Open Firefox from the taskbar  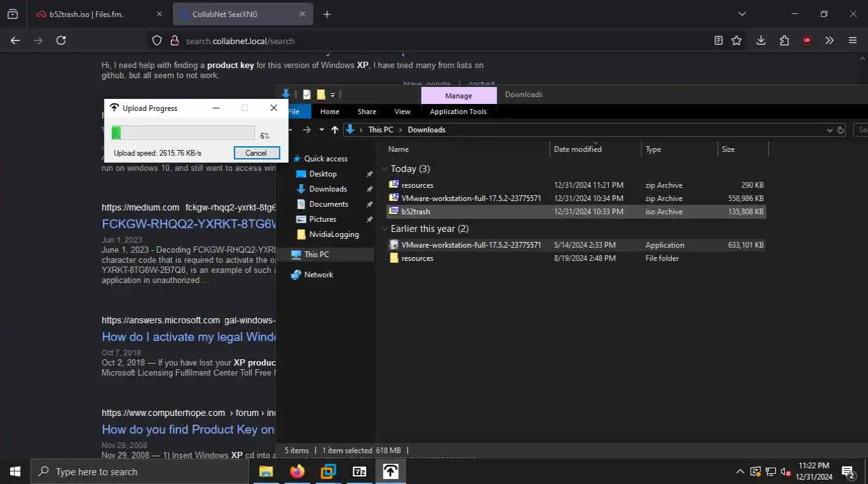[297, 471]
